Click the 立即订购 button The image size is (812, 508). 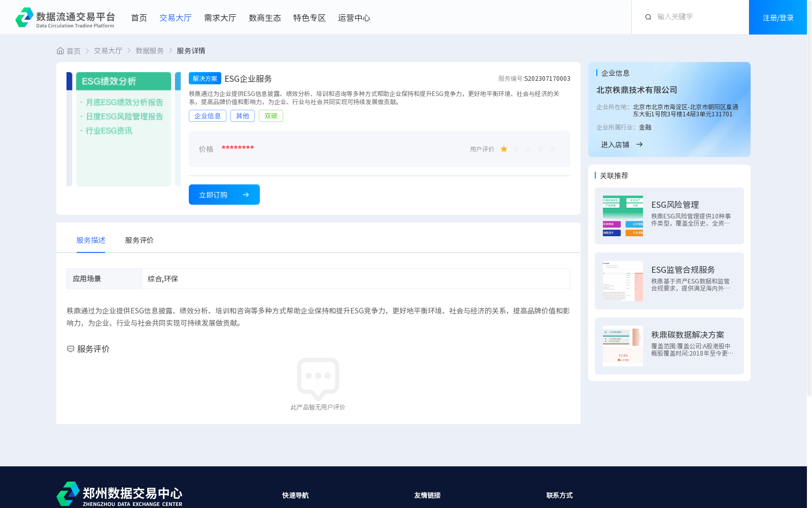(224, 195)
